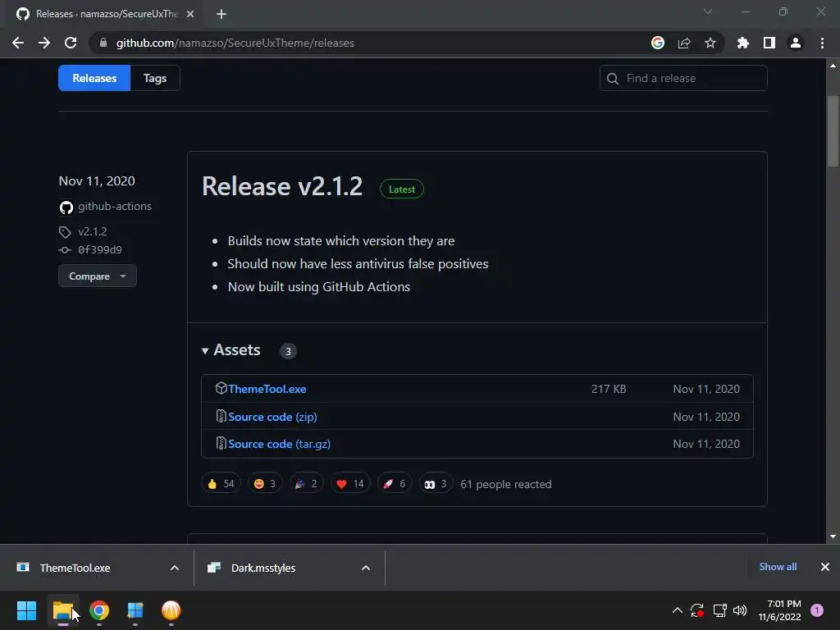Click the scrollbar down arrow
The image size is (840, 630).
[x=833, y=536]
